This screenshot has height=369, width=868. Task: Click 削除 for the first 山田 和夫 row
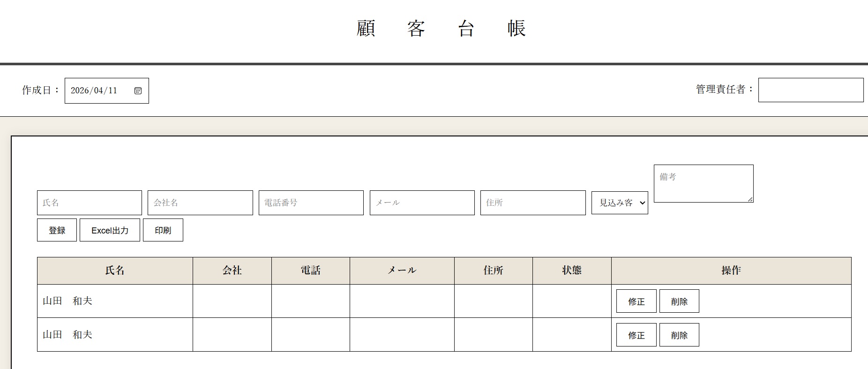pyautogui.click(x=679, y=301)
